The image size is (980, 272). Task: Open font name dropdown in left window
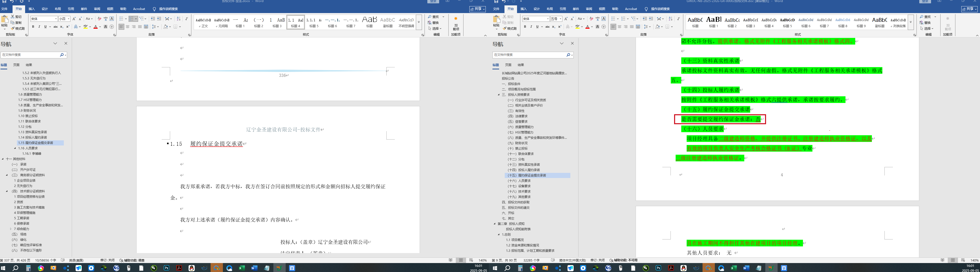[x=56, y=19]
